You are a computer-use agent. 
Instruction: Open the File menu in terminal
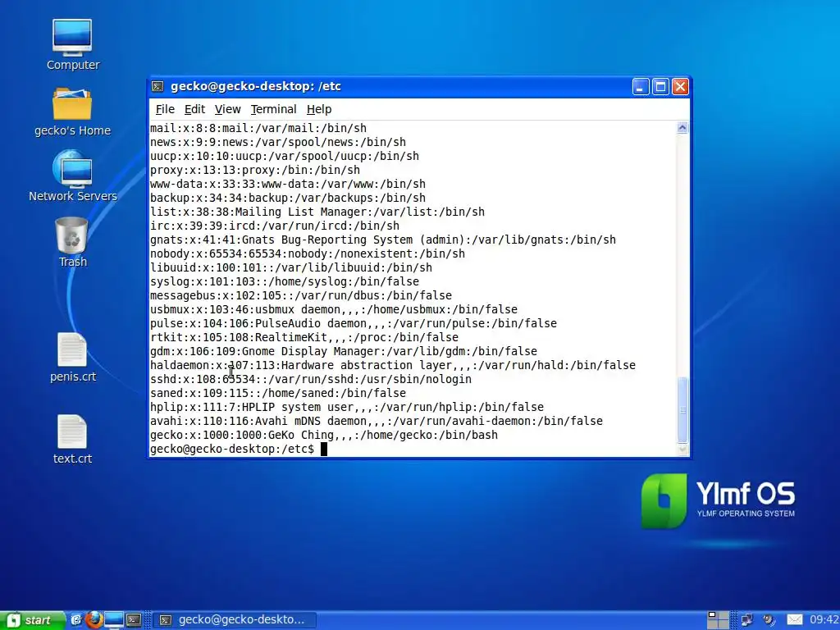point(165,109)
